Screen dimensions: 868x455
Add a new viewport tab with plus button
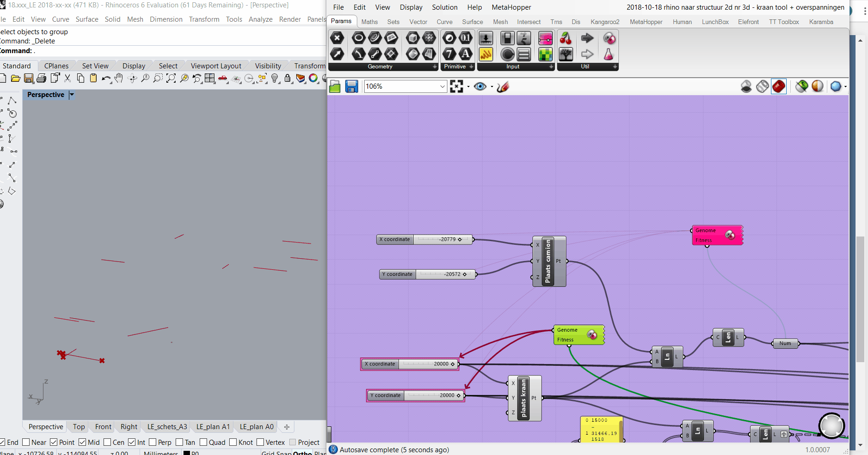click(287, 427)
